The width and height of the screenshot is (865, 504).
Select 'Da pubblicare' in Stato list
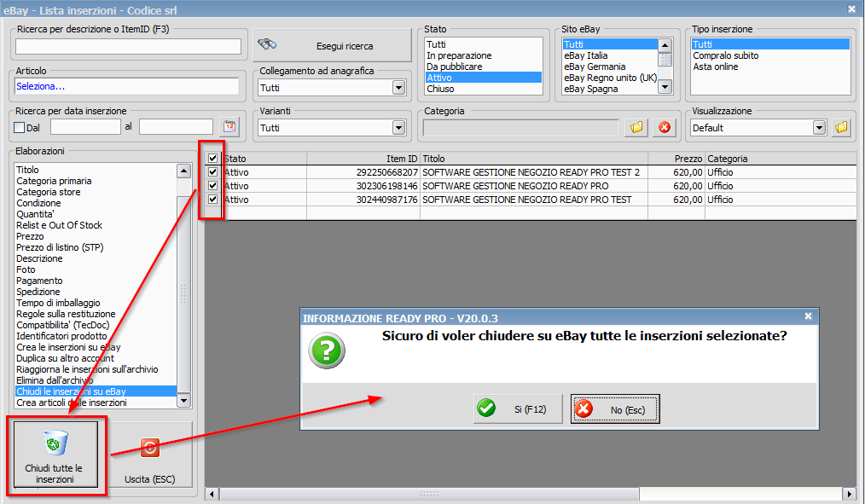(483, 67)
